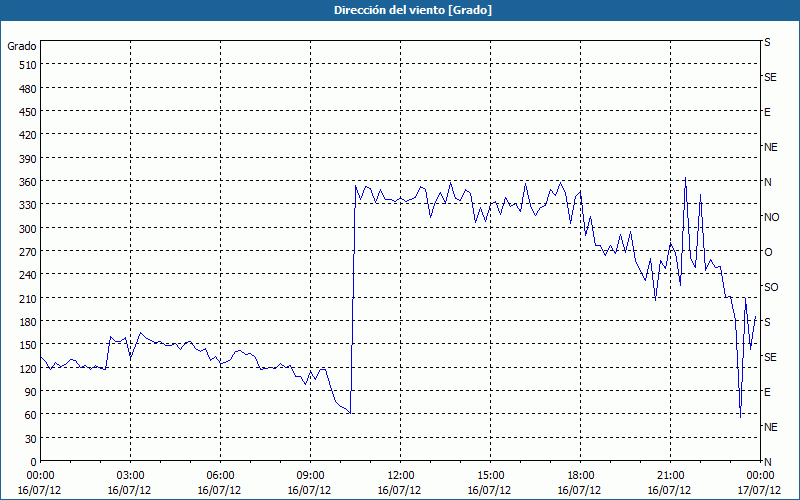The image size is (800, 500).
Task: Click the 'O' compass label on the right axis
Action: click(x=768, y=252)
